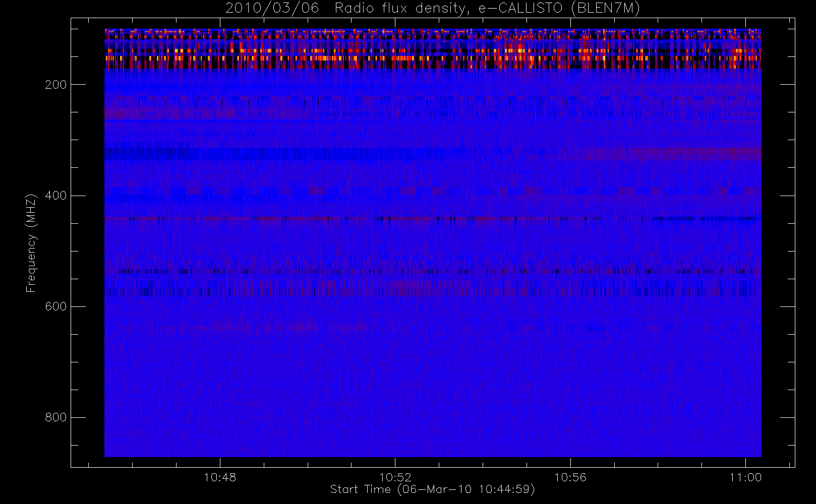Viewport: 816px width, 504px height.
Task: Click the Frequency (MHZ) axis title
Action: (31, 243)
